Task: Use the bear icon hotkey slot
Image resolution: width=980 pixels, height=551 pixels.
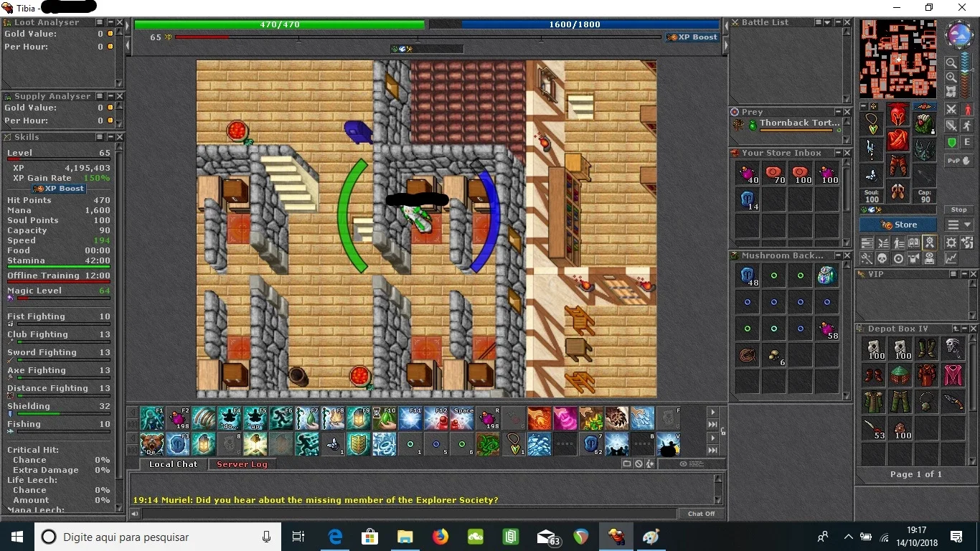Action: click(152, 444)
